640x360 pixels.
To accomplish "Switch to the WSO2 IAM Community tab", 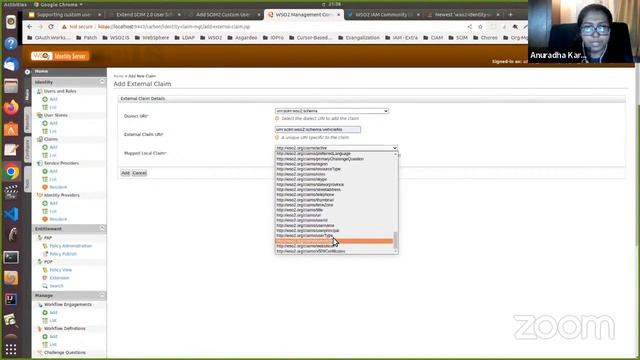I will click(384, 15).
